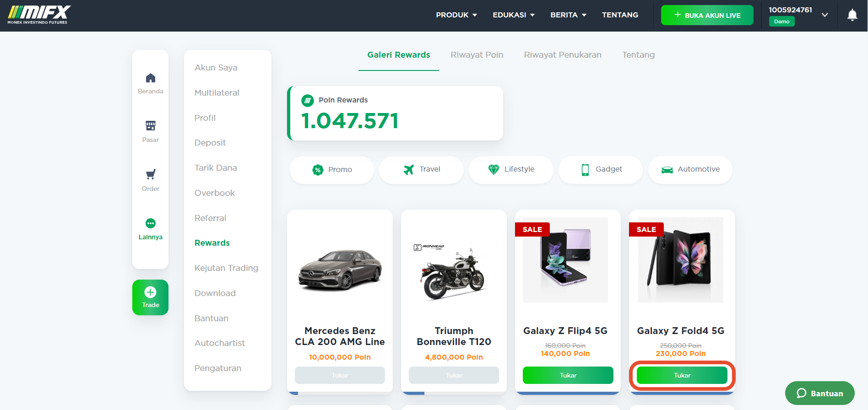Screen dimensions: 868x410
Task: Switch to Riwayat Penukaran tab
Action: tap(563, 55)
